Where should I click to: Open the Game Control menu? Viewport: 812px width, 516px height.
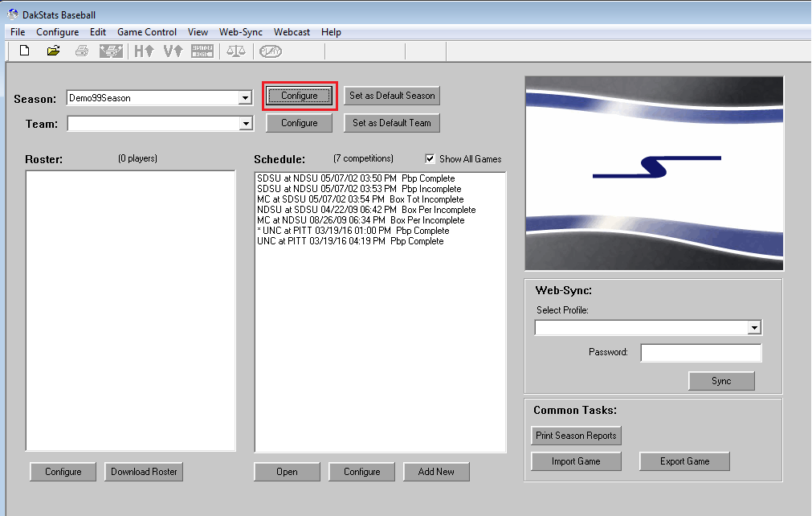(147, 32)
